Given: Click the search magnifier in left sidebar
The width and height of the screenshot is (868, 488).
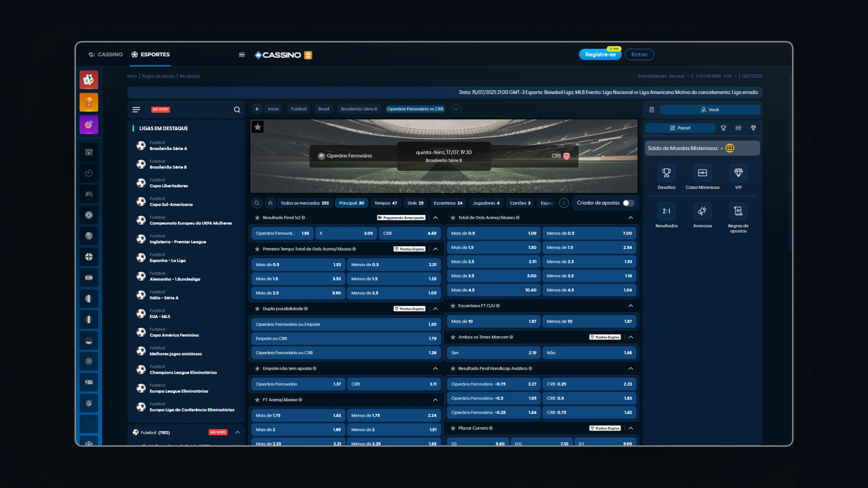Looking at the screenshot, I should pos(237,110).
